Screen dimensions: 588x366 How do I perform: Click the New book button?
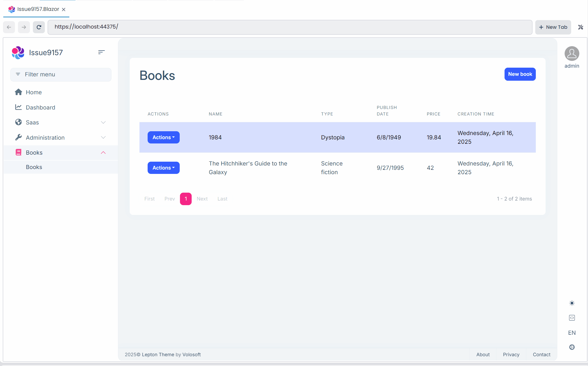520,74
